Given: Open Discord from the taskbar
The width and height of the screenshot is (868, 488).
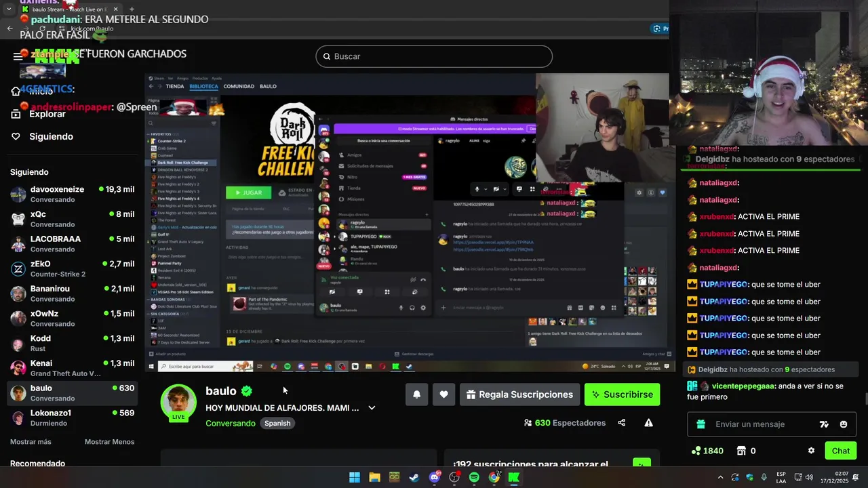Looking at the screenshot, I should [x=435, y=477].
